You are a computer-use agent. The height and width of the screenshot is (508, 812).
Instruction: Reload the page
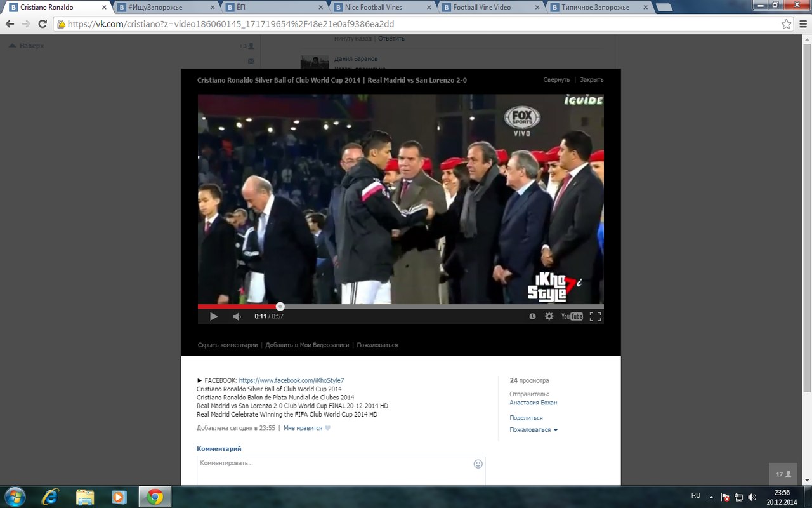coord(43,24)
